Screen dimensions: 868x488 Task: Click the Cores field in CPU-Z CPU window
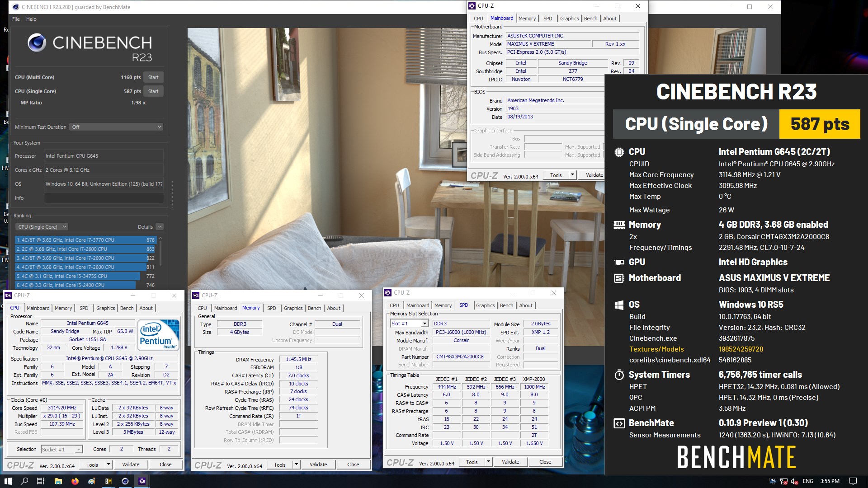[x=121, y=449]
